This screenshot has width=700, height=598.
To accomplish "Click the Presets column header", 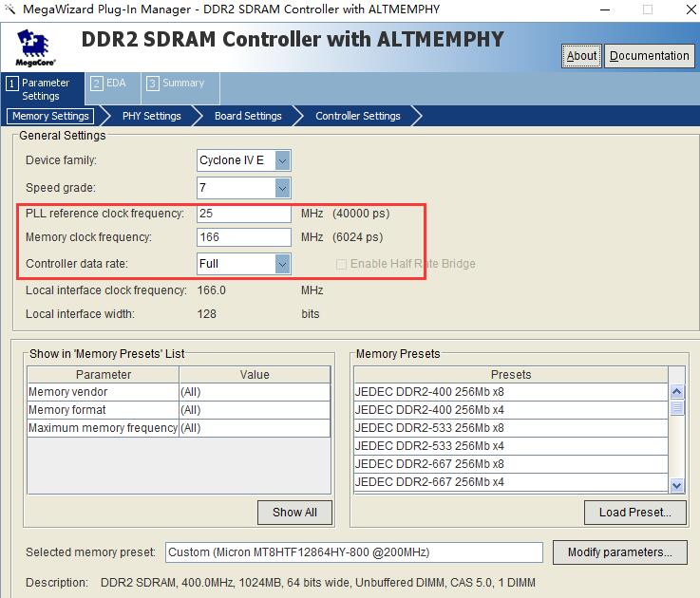I will [511, 374].
